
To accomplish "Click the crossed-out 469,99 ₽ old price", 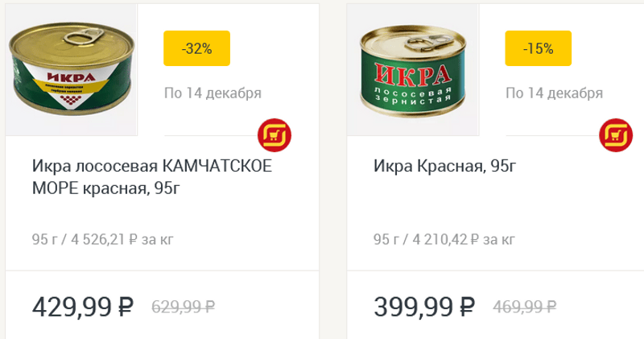I will [x=525, y=307].
